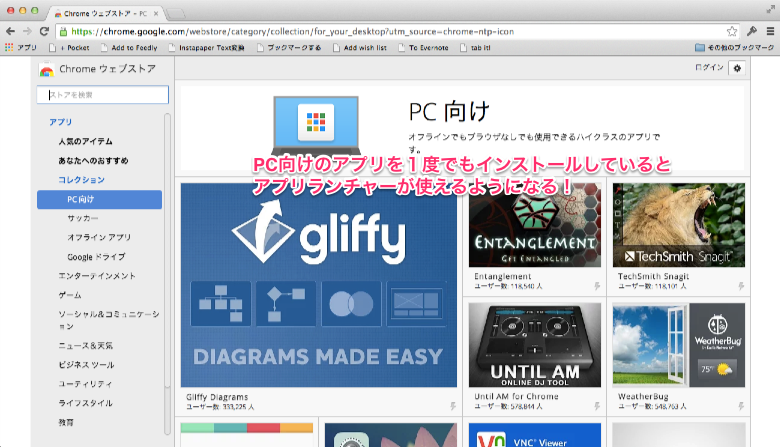780x447 pixels.
Task: Click the offline bolt icon on Gliffy Diagrams card
Action: point(453,406)
